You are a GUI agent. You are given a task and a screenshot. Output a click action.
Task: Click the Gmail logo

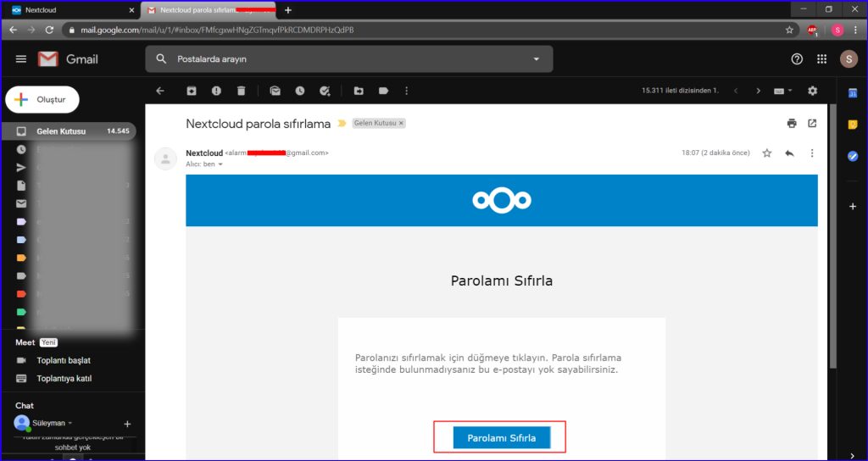point(68,59)
